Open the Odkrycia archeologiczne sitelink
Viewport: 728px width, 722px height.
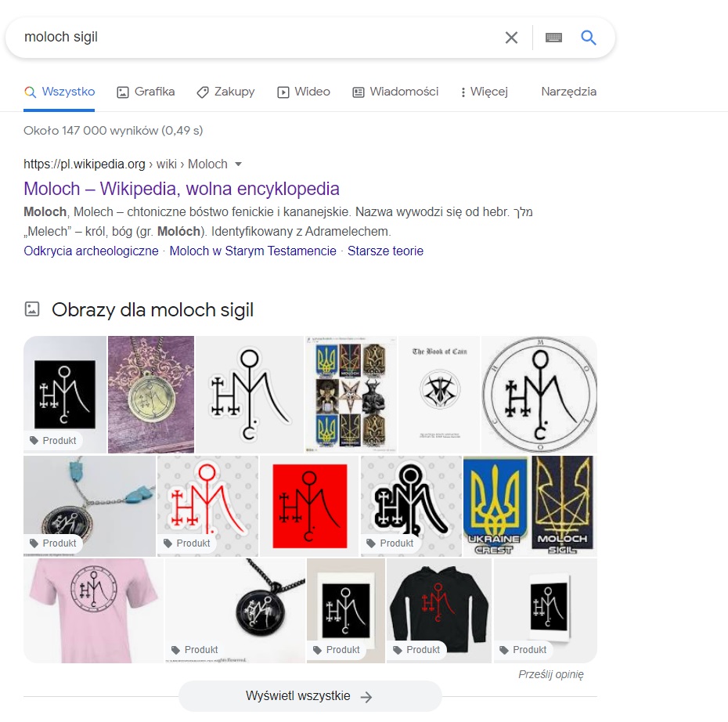(x=91, y=251)
